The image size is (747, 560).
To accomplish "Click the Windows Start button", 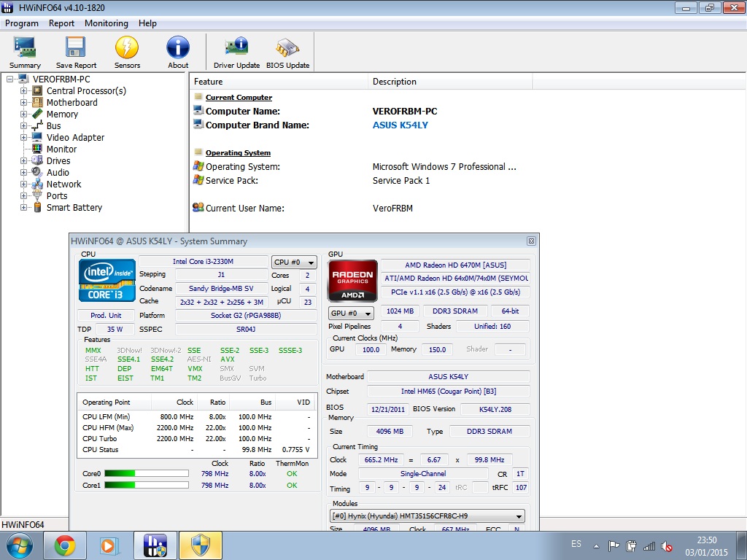I will point(18,545).
